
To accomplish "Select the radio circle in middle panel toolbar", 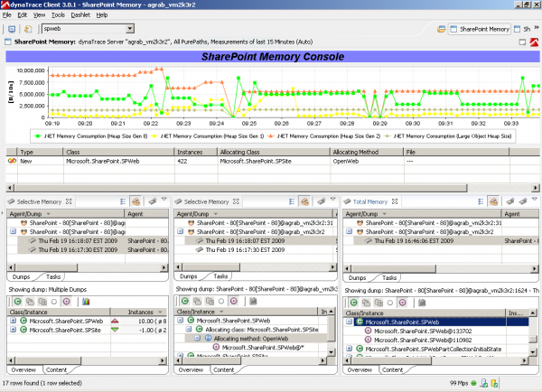I will tap(221, 302).
